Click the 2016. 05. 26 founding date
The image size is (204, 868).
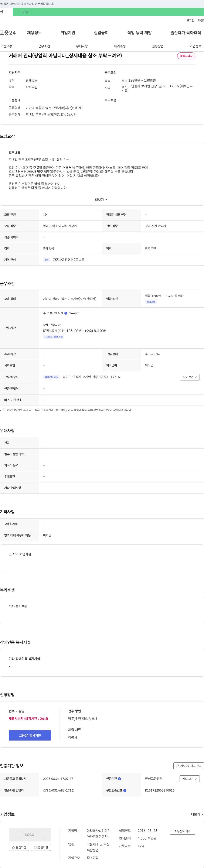coord(147,831)
